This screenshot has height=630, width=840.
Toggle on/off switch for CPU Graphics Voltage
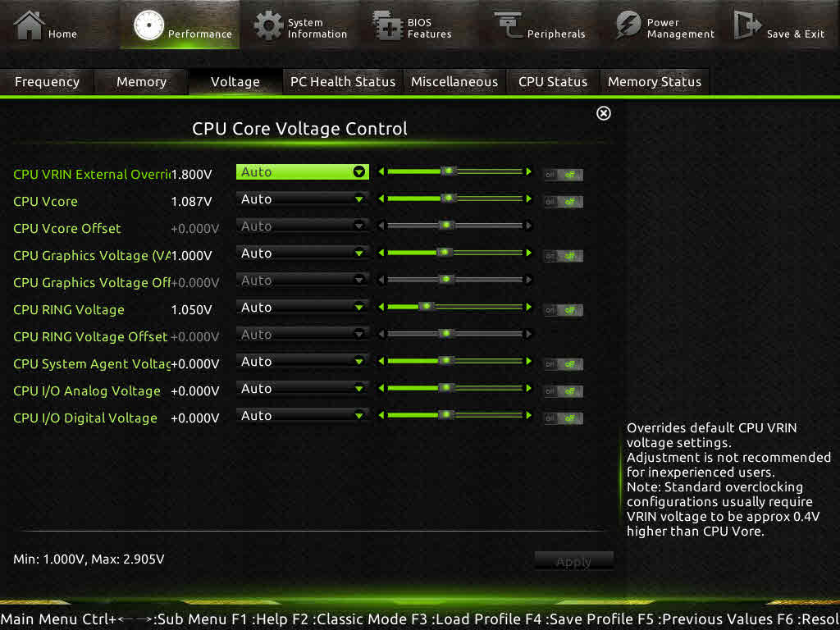pos(563,256)
